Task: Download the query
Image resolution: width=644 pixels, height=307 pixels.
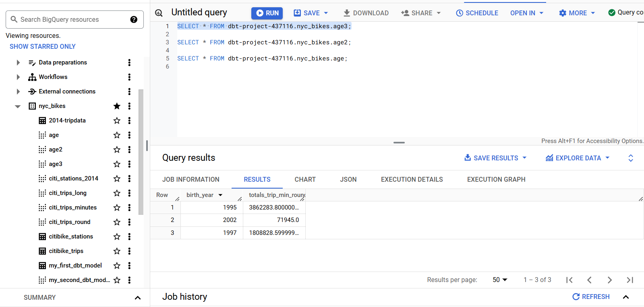Action: (366, 13)
